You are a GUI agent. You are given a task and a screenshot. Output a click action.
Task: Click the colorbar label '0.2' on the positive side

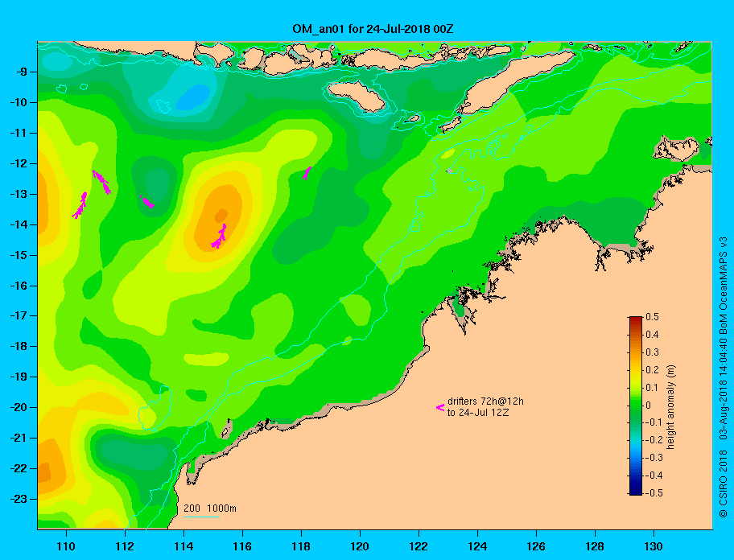(x=652, y=369)
